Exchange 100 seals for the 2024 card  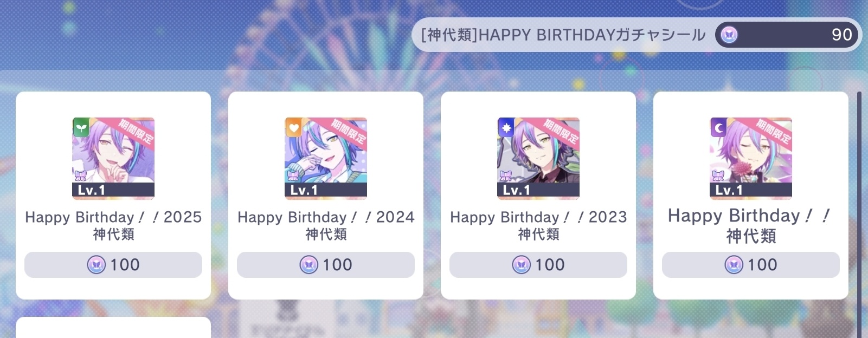[326, 265]
